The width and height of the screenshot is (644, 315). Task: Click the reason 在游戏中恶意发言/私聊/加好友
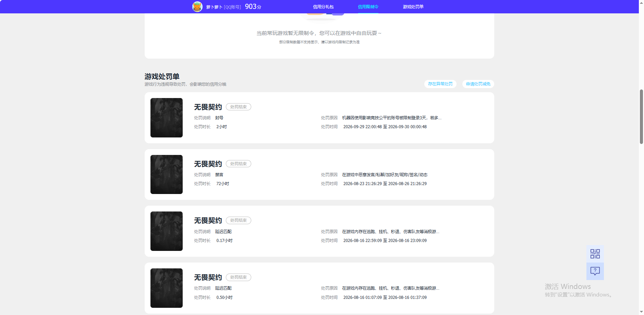(x=385, y=175)
